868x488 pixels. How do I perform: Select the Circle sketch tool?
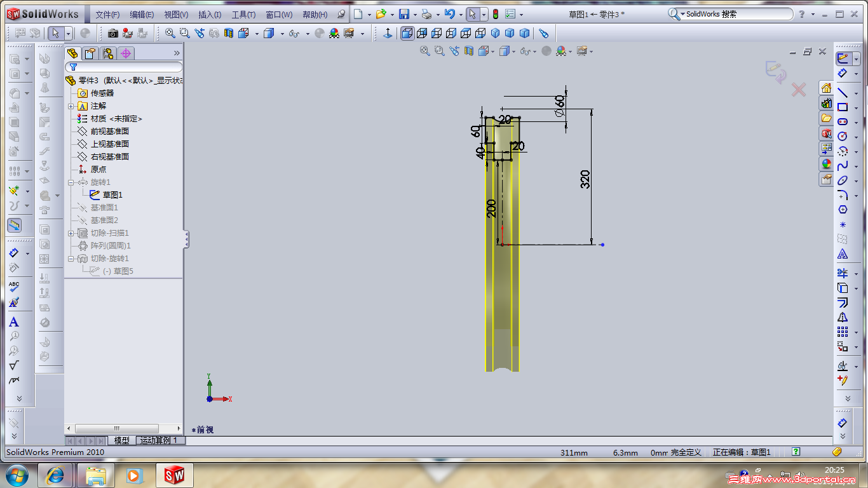843,136
